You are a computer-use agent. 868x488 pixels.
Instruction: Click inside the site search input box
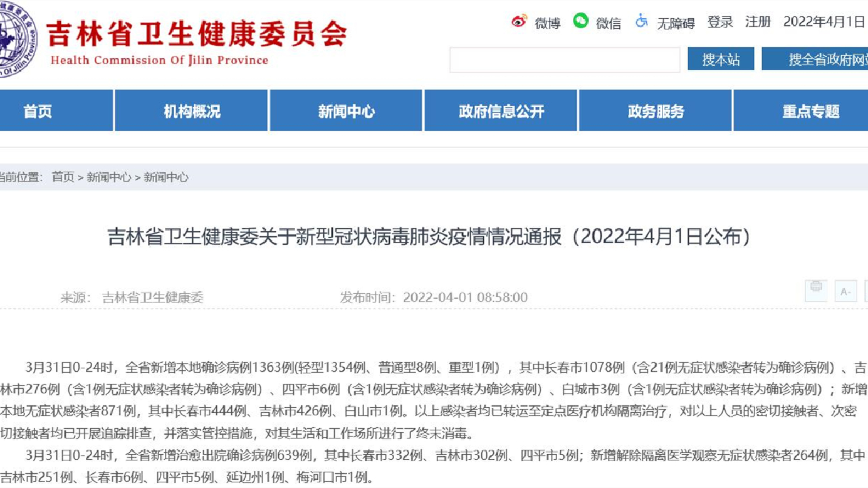point(564,60)
